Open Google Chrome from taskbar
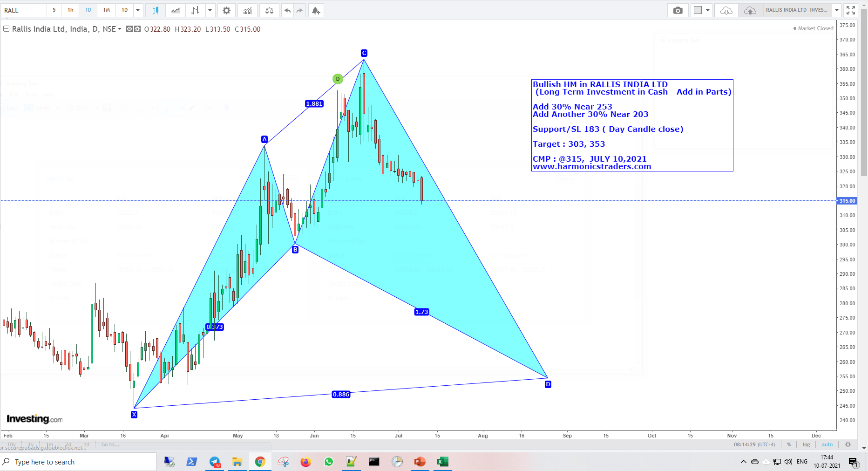 coord(260,462)
